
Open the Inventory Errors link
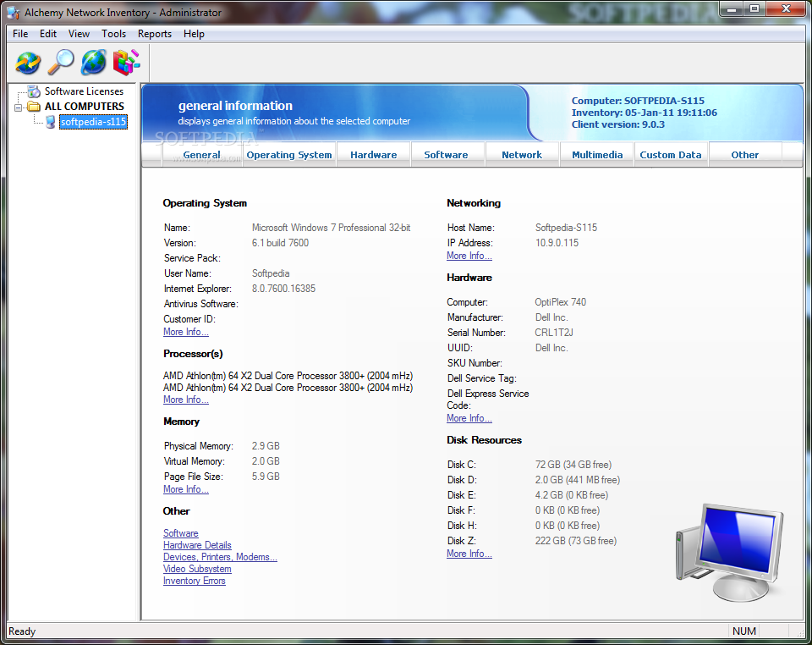tap(195, 581)
